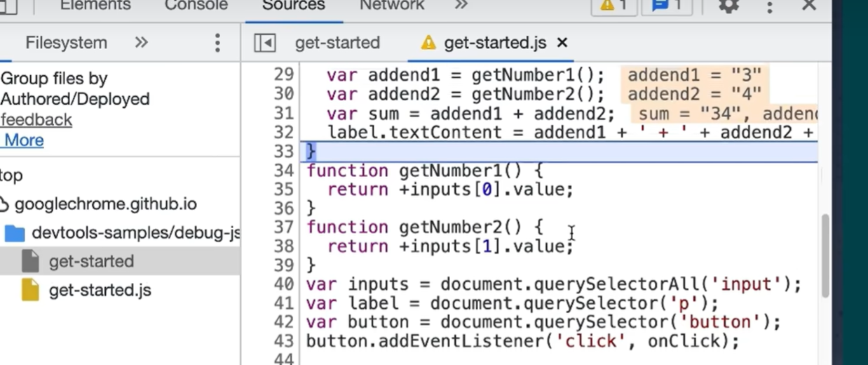Switch to the get-started editor tab
Screen dimensions: 868x365
[337, 43]
